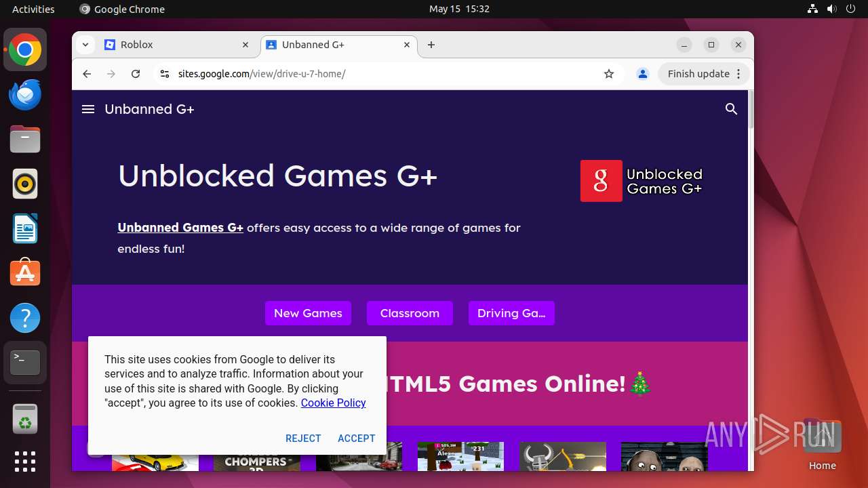Switch to the Roblox tab
868x488 pixels.
(x=178, y=45)
